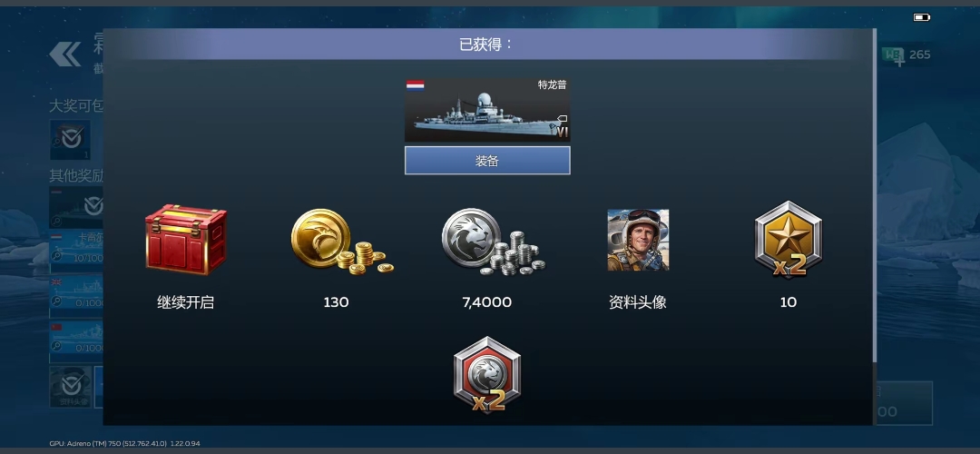Click the 7,4000 silver amount text

click(x=487, y=302)
